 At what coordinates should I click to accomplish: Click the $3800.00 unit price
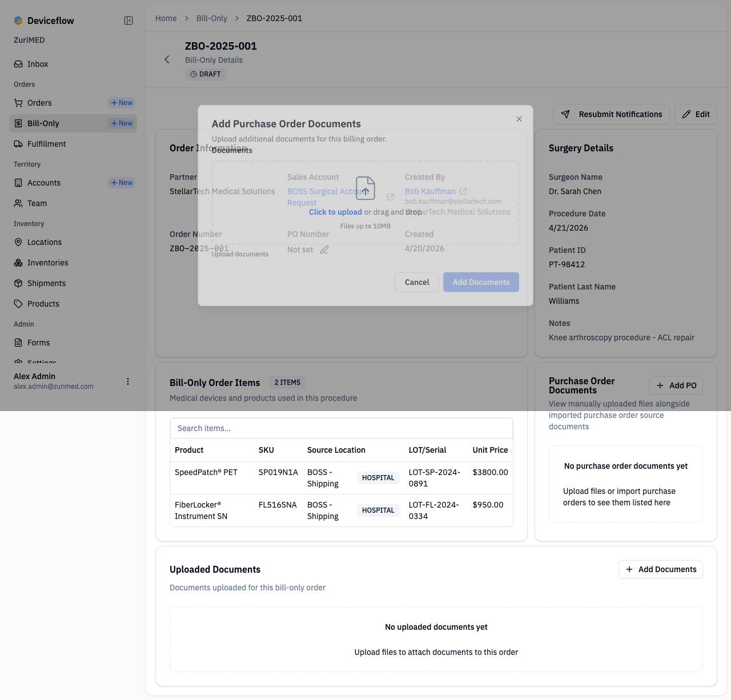tap(490, 472)
